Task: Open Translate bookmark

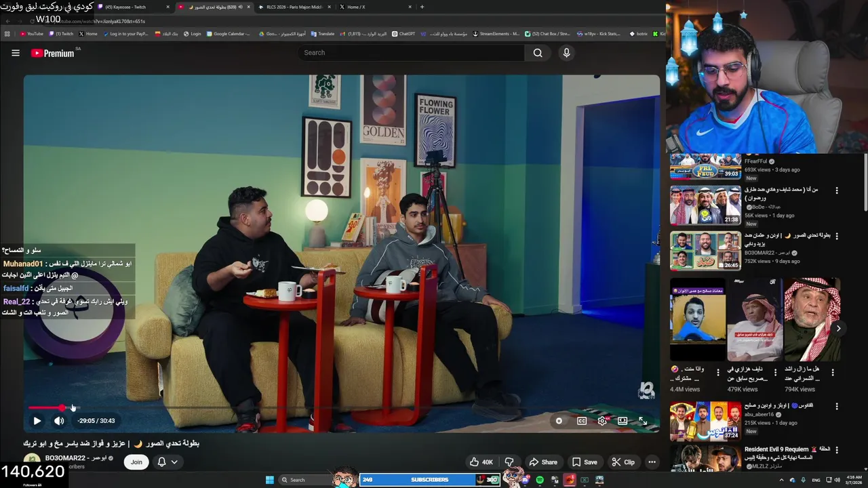Action: coord(323,33)
